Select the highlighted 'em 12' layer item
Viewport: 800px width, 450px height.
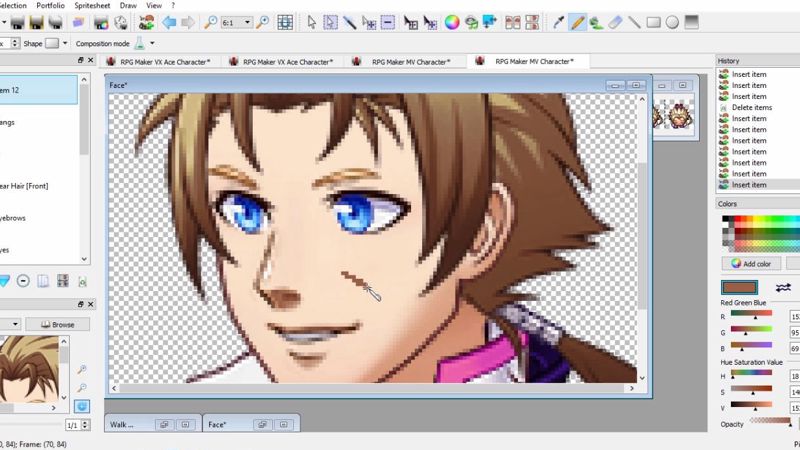click(x=39, y=90)
